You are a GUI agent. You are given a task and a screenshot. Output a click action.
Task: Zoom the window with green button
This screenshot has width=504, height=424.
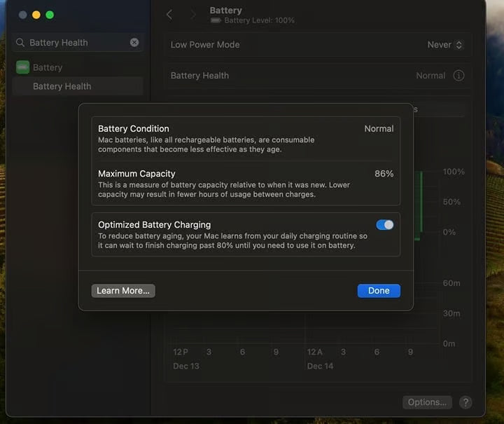[50, 15]
